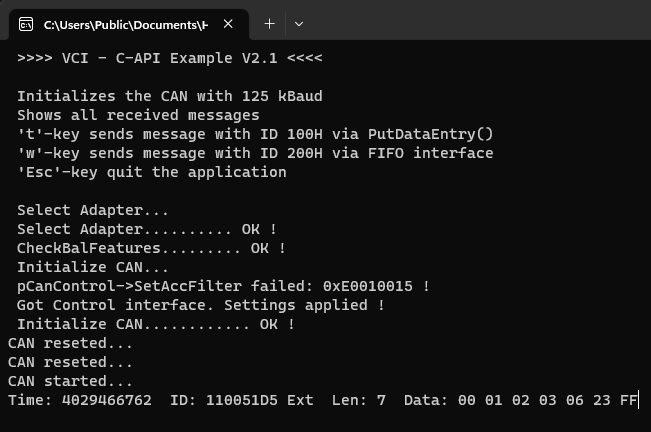Open a new tab with plus icon
Viewport: 651px width, 432px height.
269,24
